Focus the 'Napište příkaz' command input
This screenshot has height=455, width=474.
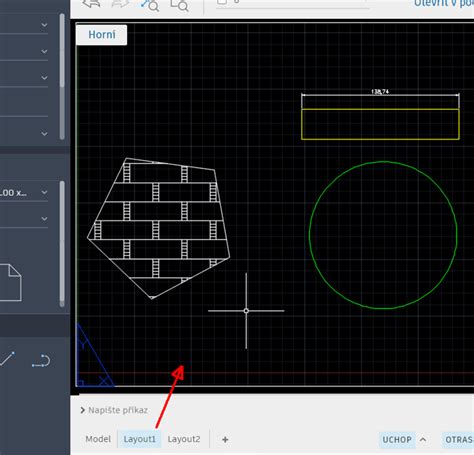tap(118, 410)
